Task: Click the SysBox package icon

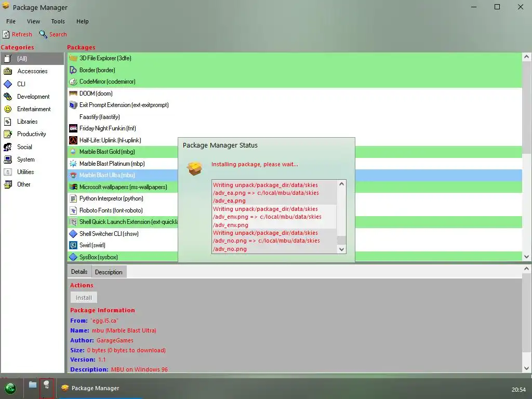Action: click(x=73, y=257)
